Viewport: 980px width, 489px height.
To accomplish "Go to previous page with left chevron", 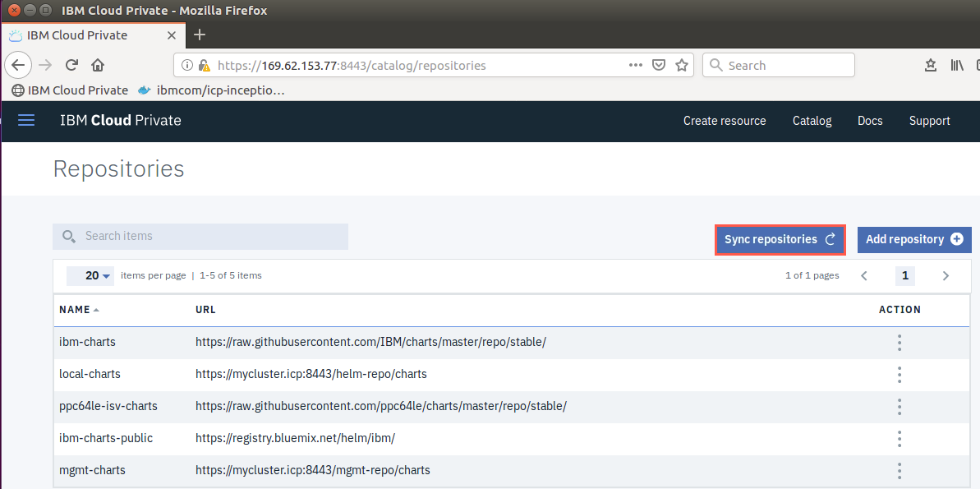I will 864,276.
